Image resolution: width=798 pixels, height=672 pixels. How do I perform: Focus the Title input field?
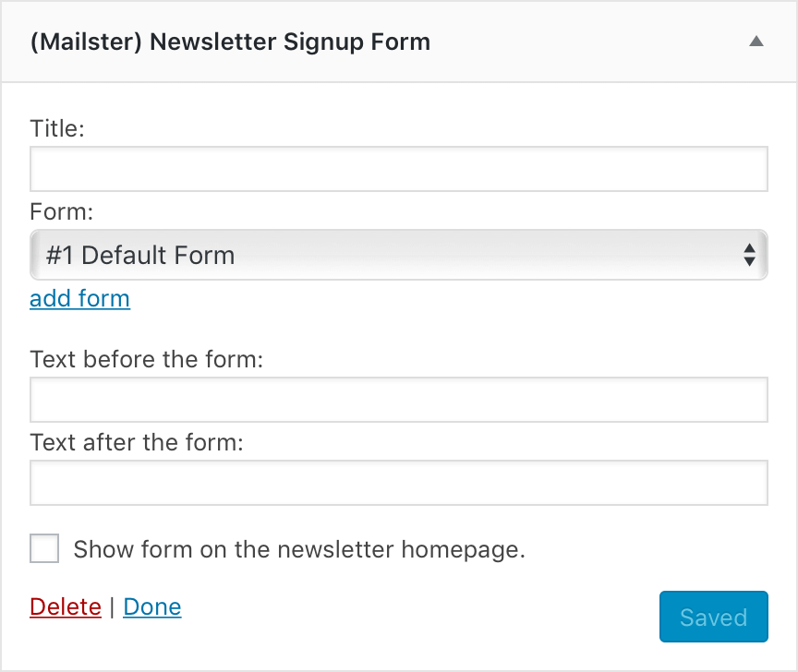click(x=399, y=168)
